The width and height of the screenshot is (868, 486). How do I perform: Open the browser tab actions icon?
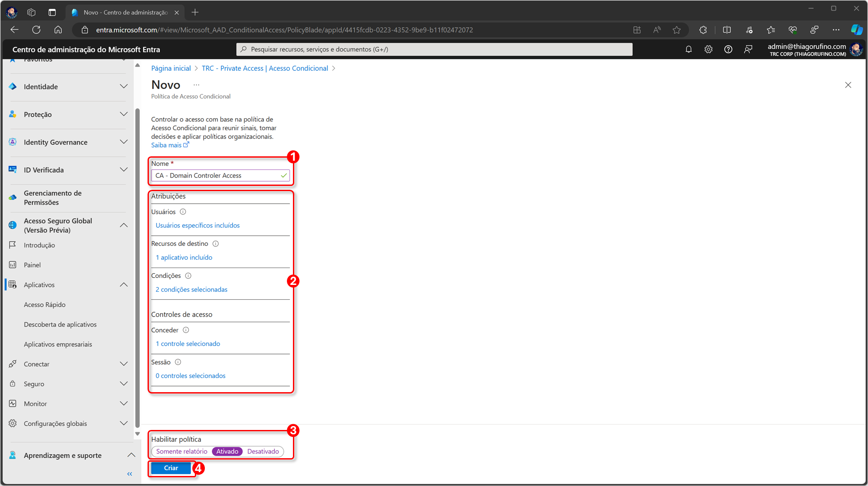click(x=52, y=12)
